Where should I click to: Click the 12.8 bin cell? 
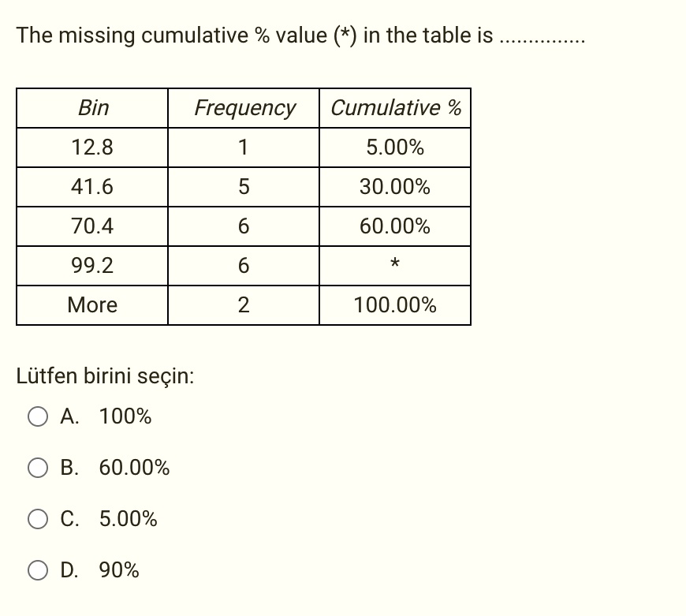[92, 147]
